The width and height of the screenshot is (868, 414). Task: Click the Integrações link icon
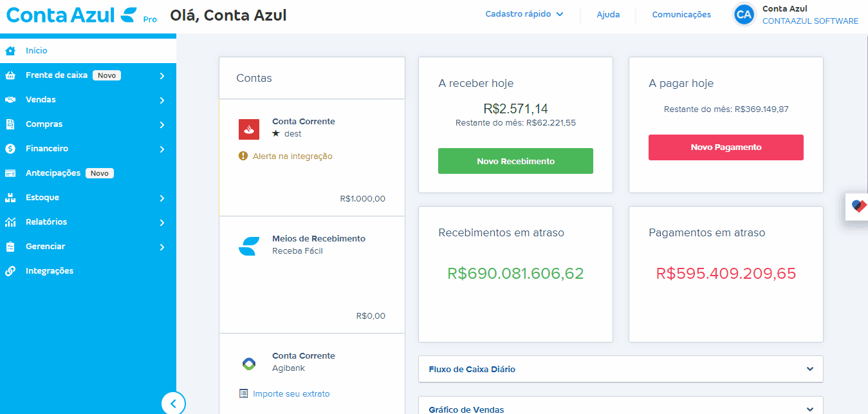[10, 271]
